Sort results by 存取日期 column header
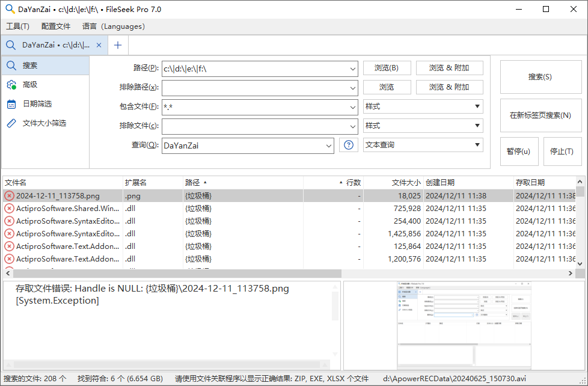 (x=545, y=183)
